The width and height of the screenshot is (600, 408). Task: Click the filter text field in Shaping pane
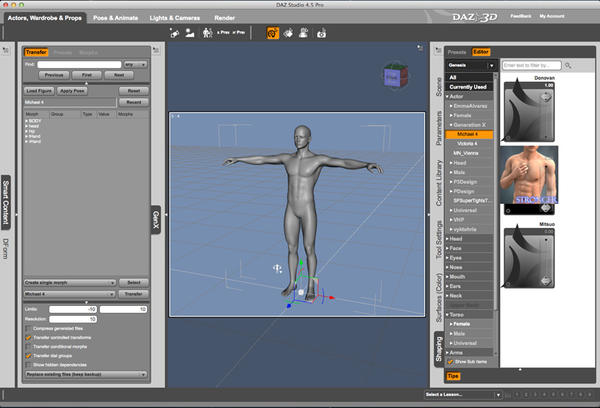(x=532, y=66)
